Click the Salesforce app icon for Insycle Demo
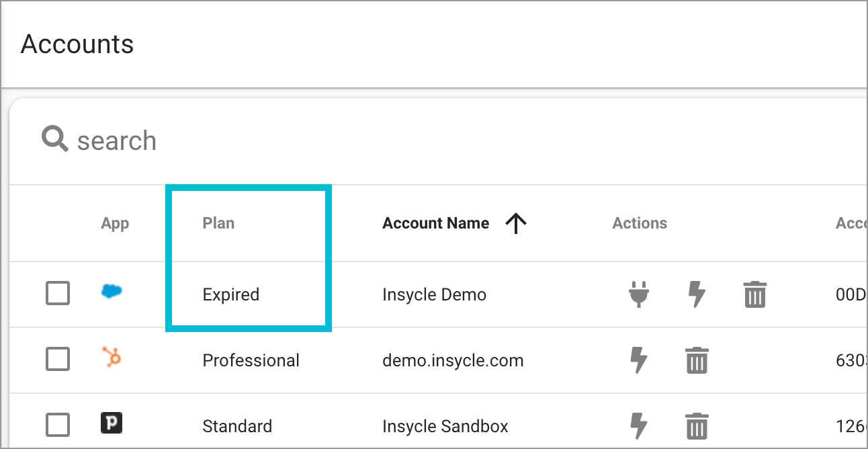 pos(112,292)
